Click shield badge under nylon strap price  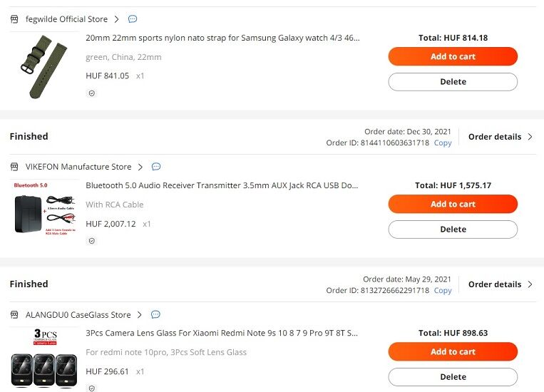point(91,93)
